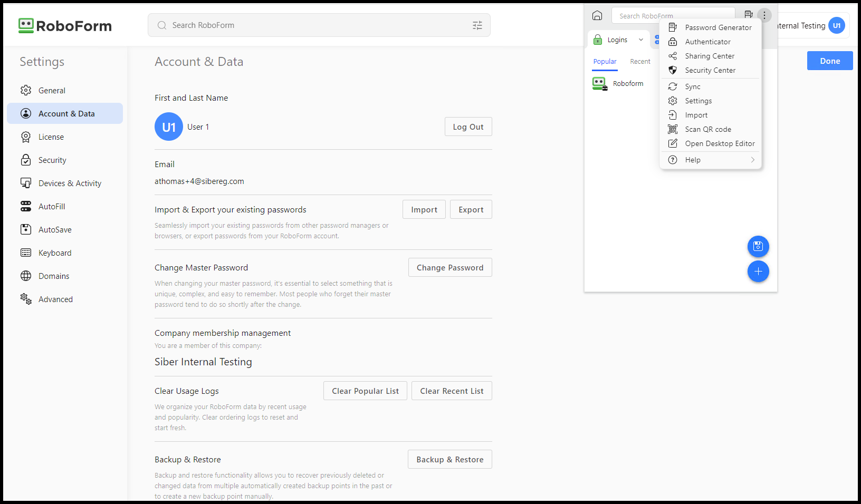The height and width of the screenshot is (504, 861).
Task: Open AutoFill settings in the sidebar
Action: 52,207
